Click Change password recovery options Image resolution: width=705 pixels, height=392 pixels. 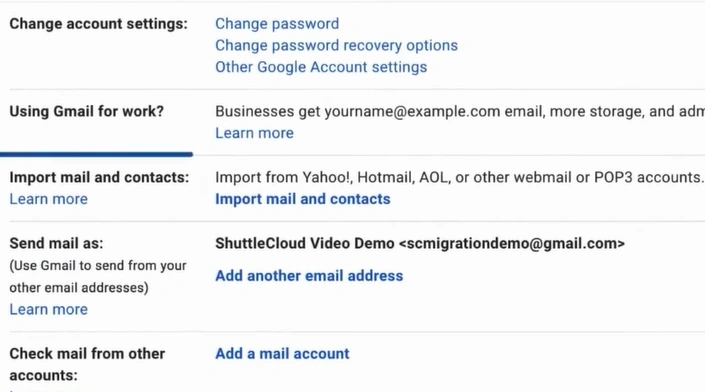[x=336, y=45]
